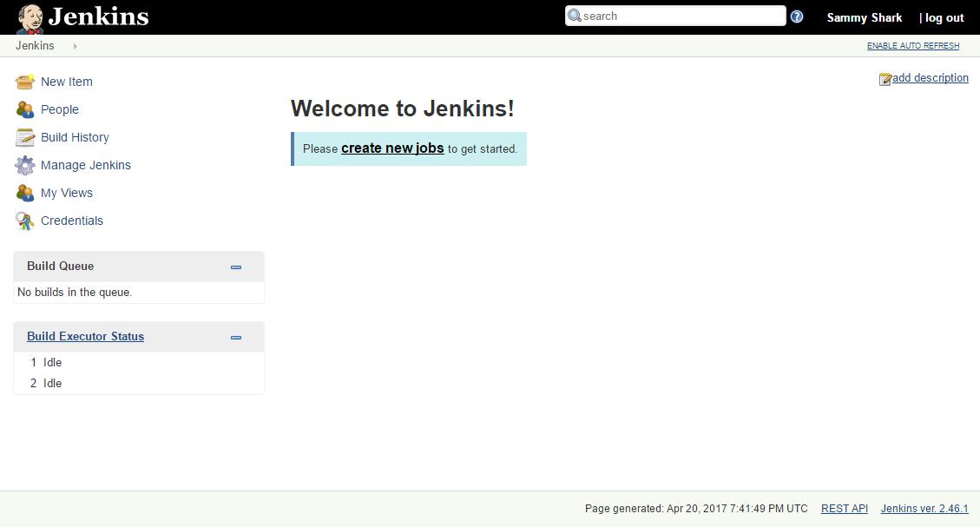Click the create new jobs link
This screenshot has width=980, height=527.
[392, 148]
